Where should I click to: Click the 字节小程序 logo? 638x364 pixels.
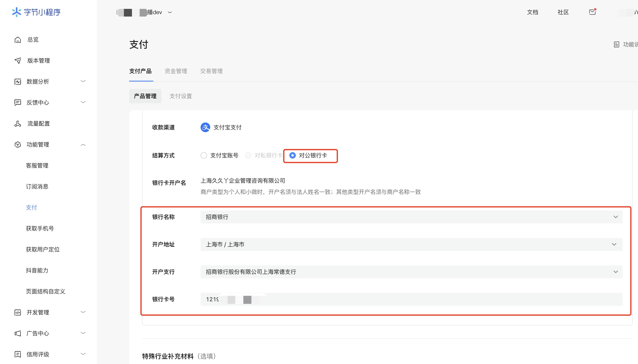pyautogui.click(x=36, y=12)
